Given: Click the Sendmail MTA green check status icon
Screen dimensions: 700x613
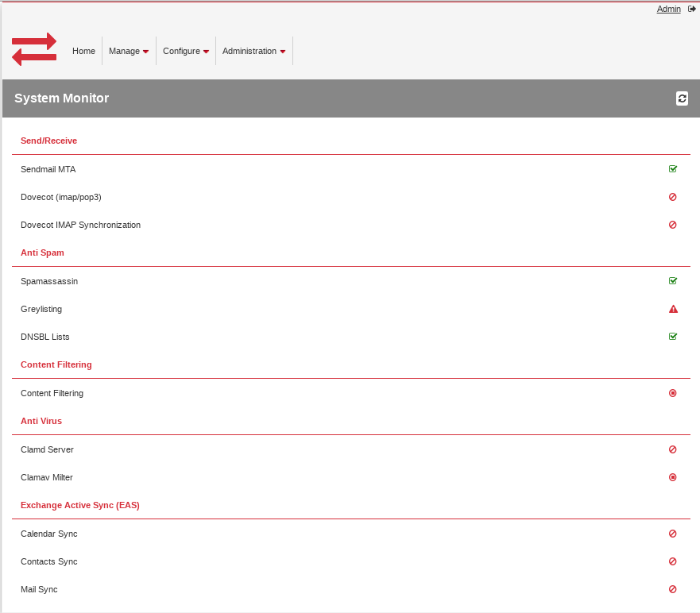Looking at the screenshot, I should tap(673, 168).
